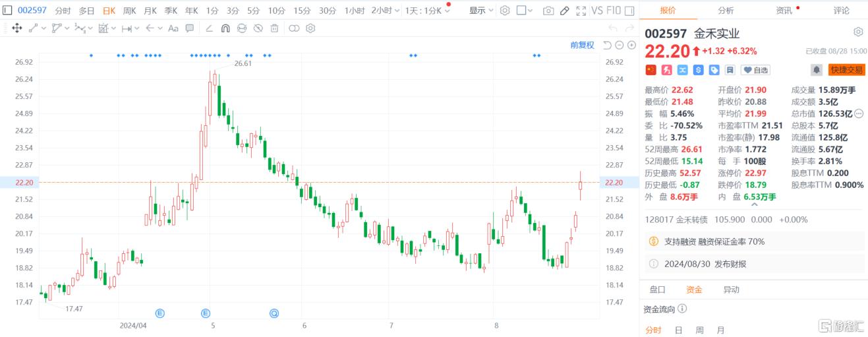Zoom out chart with minus circle
This screenshot has width=868, height=337.
[x=620, y=45]
